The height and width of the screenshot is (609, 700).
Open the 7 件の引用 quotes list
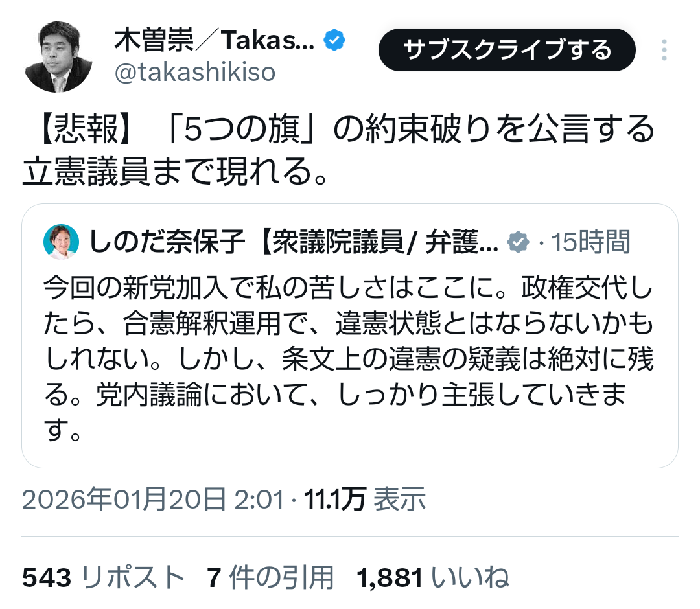271,577
